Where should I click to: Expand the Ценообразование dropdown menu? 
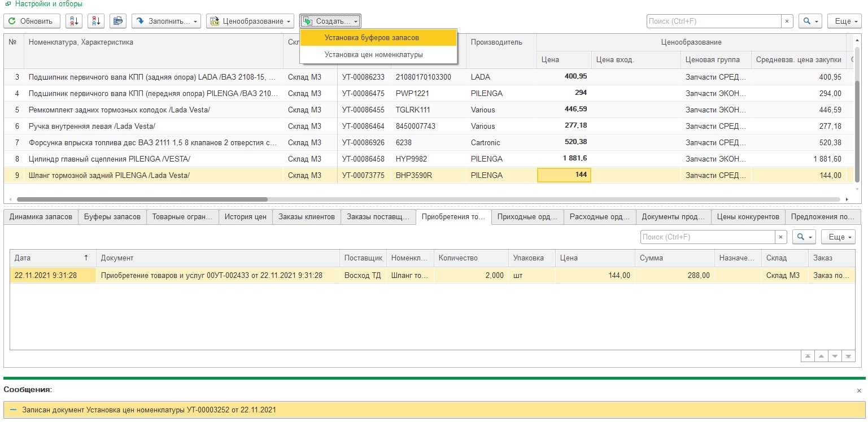click(250, 21)
